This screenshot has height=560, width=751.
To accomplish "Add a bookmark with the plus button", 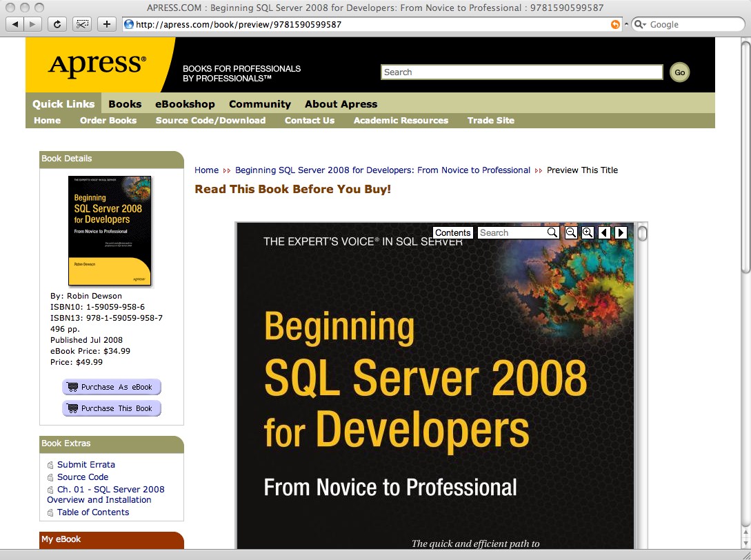I will (106, 24).
